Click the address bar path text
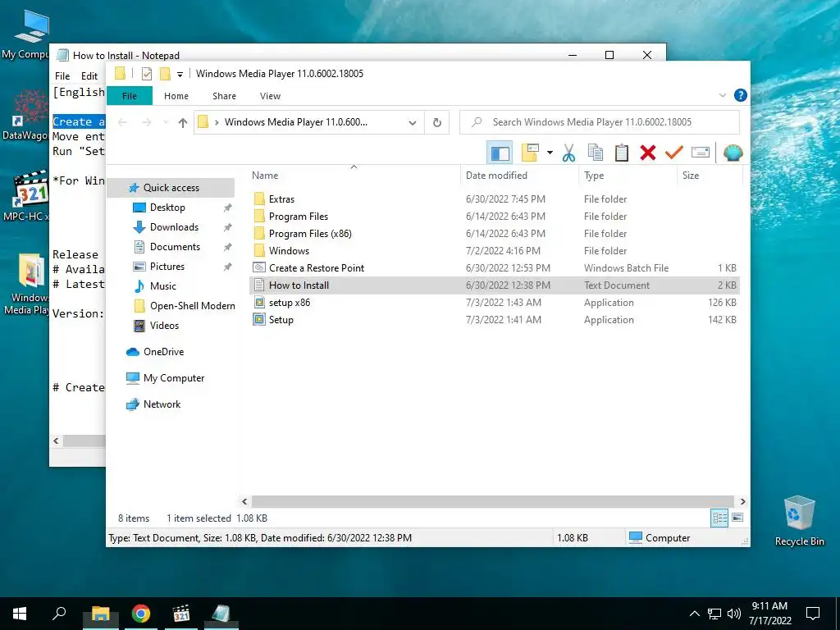The width and height of the screenshot is (840, 630). (x=295, y=122)
